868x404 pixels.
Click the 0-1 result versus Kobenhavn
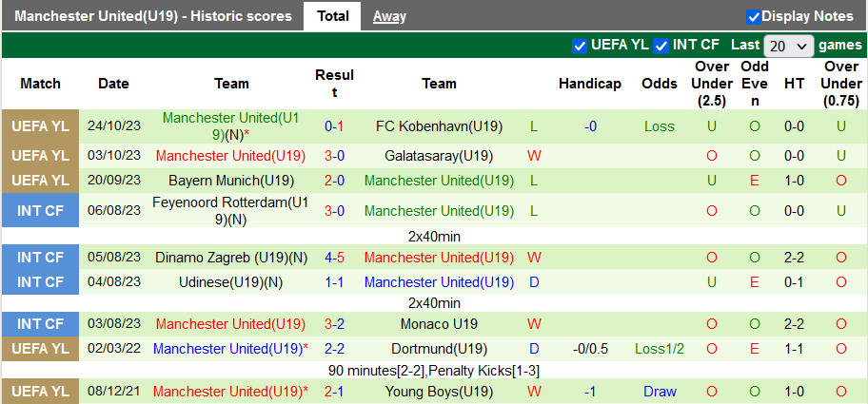point(334,126)
